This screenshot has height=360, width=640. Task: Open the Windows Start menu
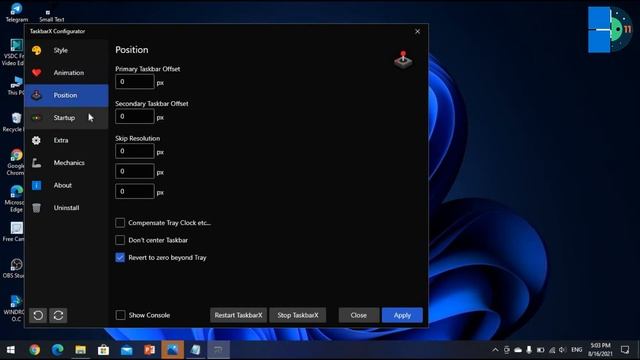pyautogui.click(x=11, y=350)
